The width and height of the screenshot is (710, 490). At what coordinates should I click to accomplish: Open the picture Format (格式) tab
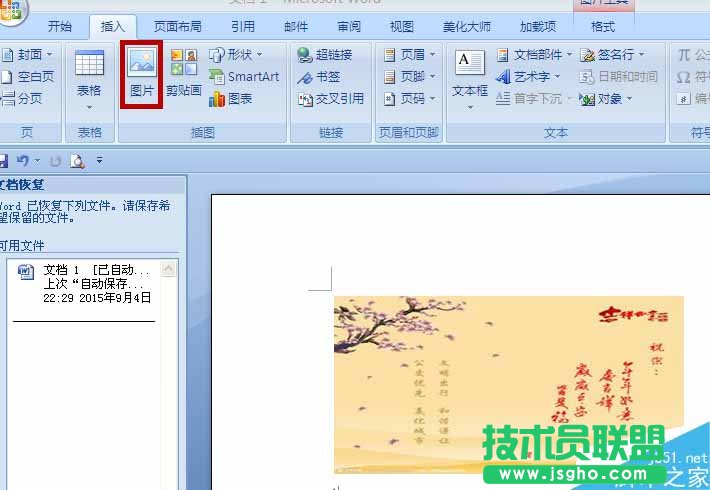point(603,27)
